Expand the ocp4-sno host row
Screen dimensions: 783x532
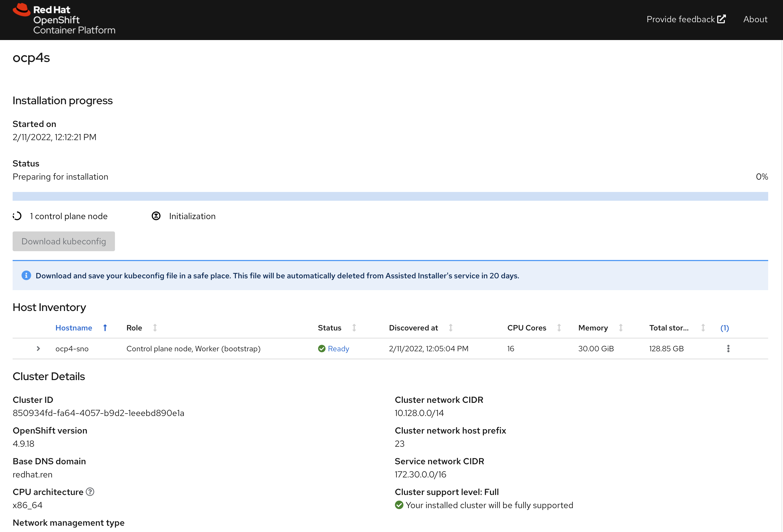[38, 349]
